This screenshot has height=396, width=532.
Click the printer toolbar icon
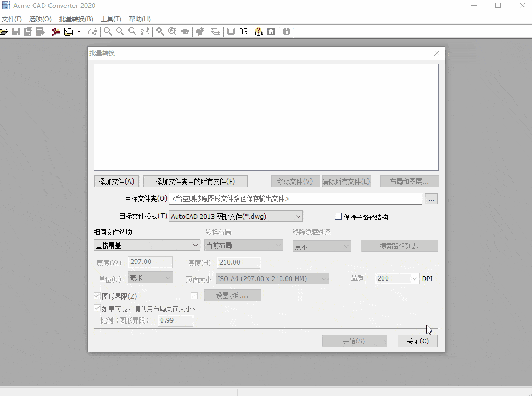[x=93, y=31]
